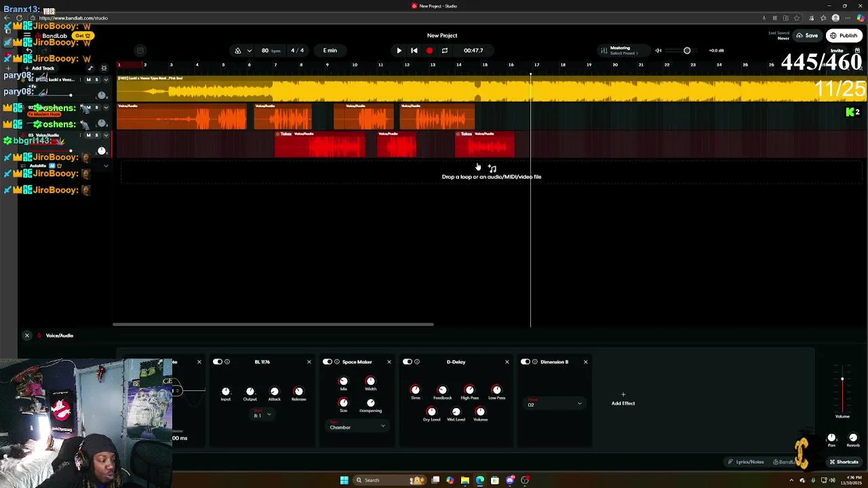Open BL 1176 ratio 8:1 dropdown
Image resolution: width=868 pixels, height=488 pixels.
pyautogui.click(x=262, y=415)
